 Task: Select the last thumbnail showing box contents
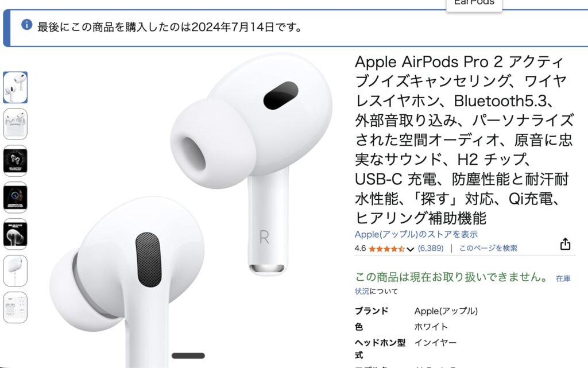coord(16,308)
